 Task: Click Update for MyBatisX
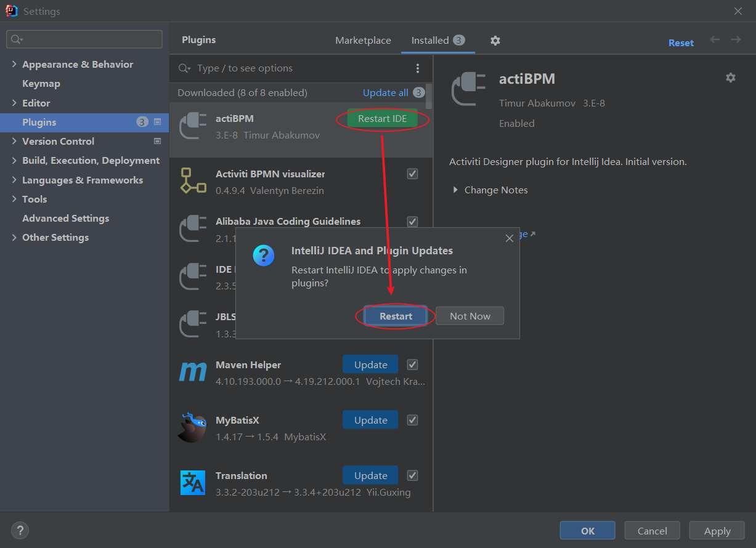[x=370, y=420]
